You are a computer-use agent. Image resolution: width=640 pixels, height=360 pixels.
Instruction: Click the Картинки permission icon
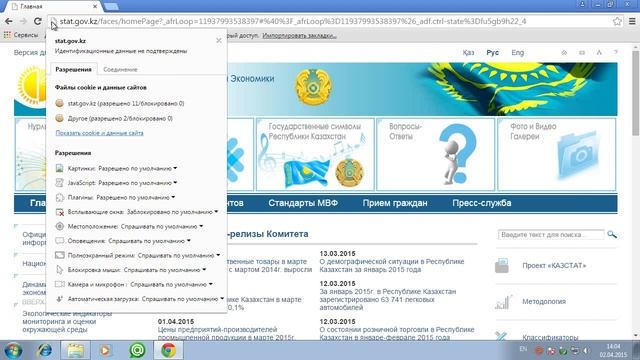(60, 168)
